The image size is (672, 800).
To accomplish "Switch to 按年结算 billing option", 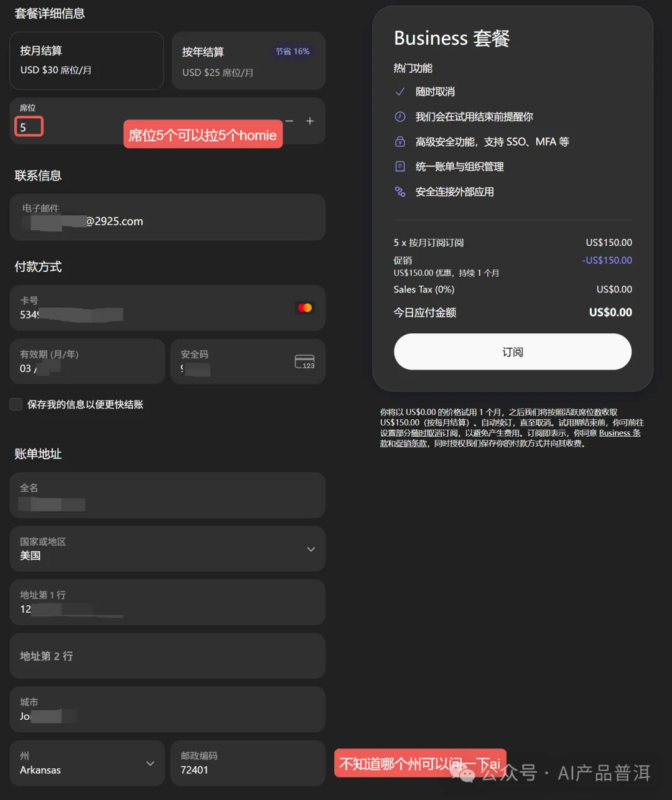I will [x=248, y=60].
